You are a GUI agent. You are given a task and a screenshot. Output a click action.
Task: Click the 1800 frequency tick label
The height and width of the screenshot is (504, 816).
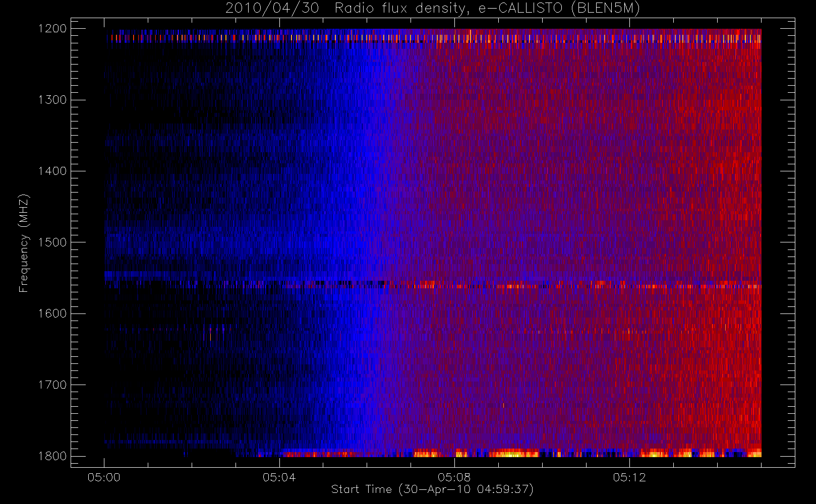tap(52, 456)
